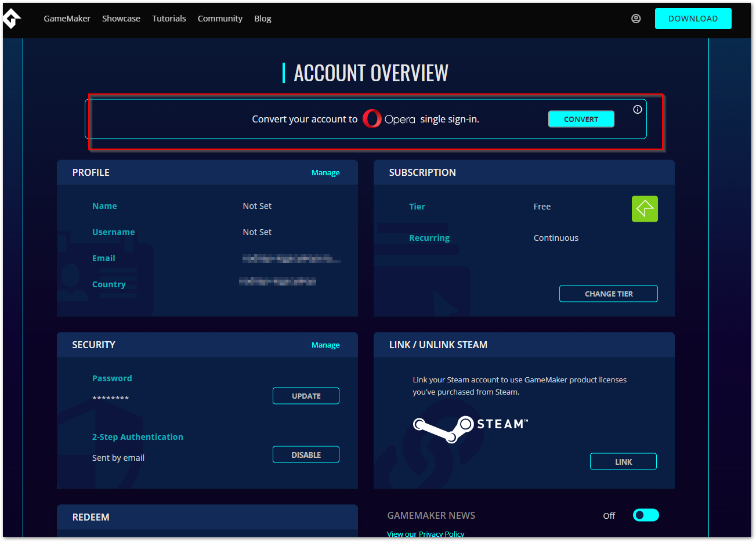
Task: Update the account password
Action: pyautogui.click(x=306, y=396)
